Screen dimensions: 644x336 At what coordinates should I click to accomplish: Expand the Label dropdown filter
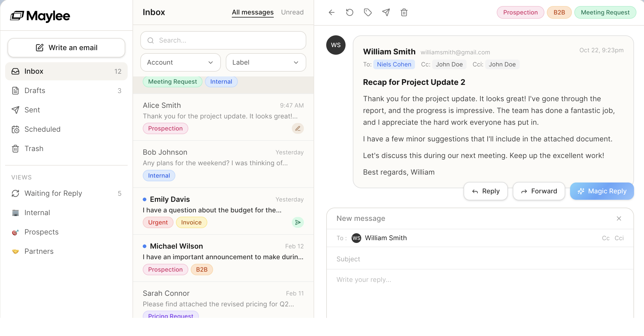click(266, 63)
